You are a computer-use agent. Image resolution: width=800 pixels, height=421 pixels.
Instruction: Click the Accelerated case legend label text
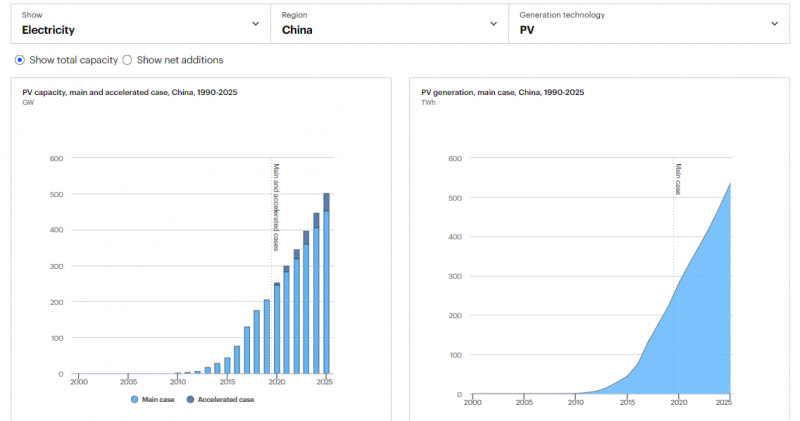pyautogui.click(x=225, y=399)
